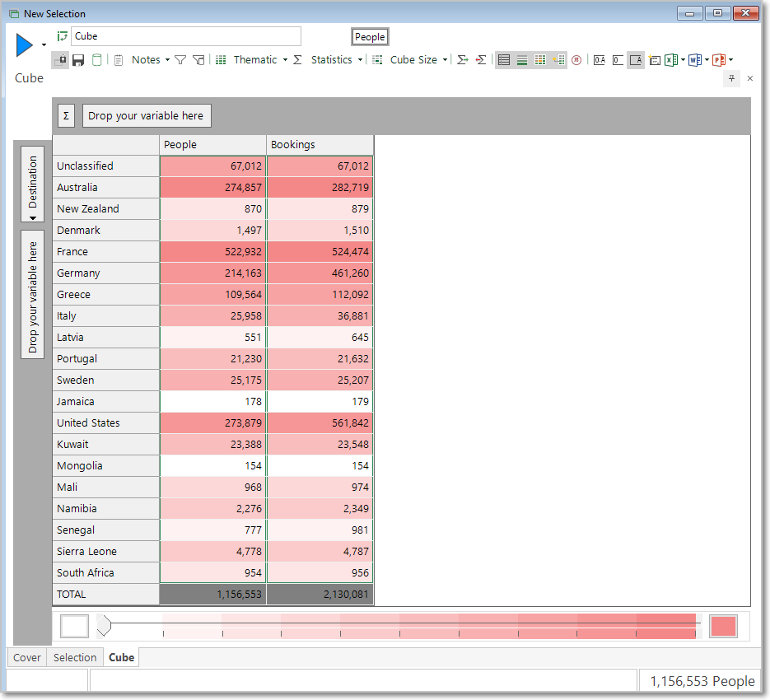This screenshot has width=770, height=700.
Task: Click the Destination dimension button
Action: point(32,184)
